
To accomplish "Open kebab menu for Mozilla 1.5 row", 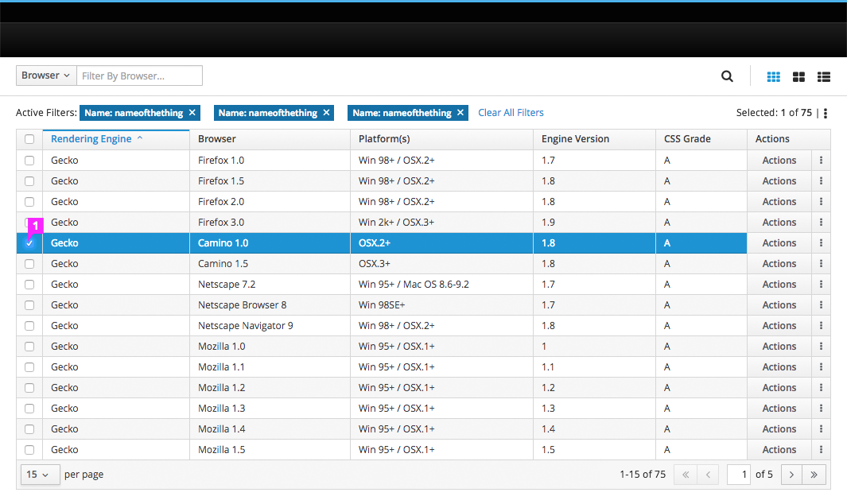I will (821, 449).
